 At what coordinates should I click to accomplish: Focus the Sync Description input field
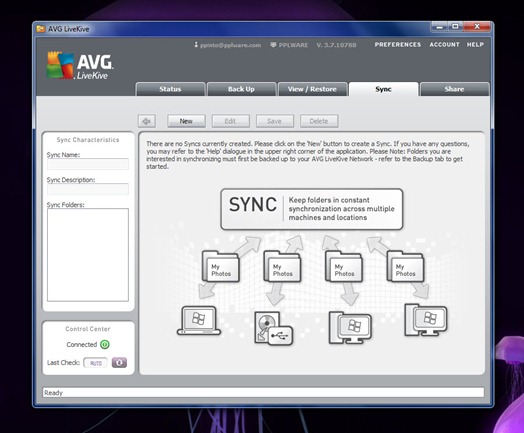[x=88, y=189]
